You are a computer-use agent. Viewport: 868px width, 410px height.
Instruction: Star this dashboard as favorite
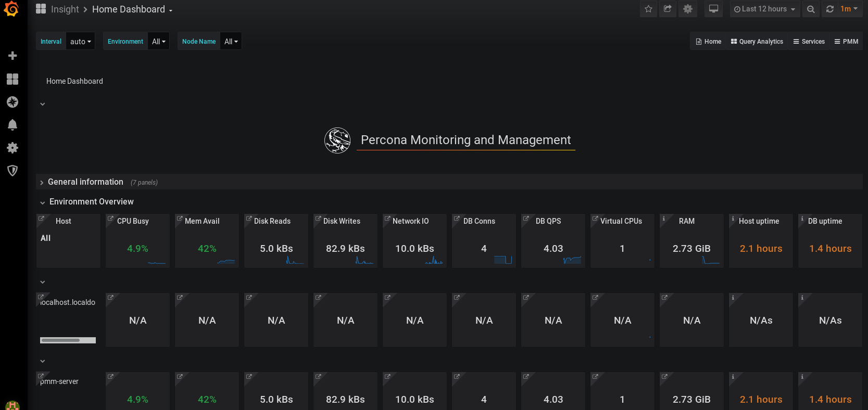point(648,9)
